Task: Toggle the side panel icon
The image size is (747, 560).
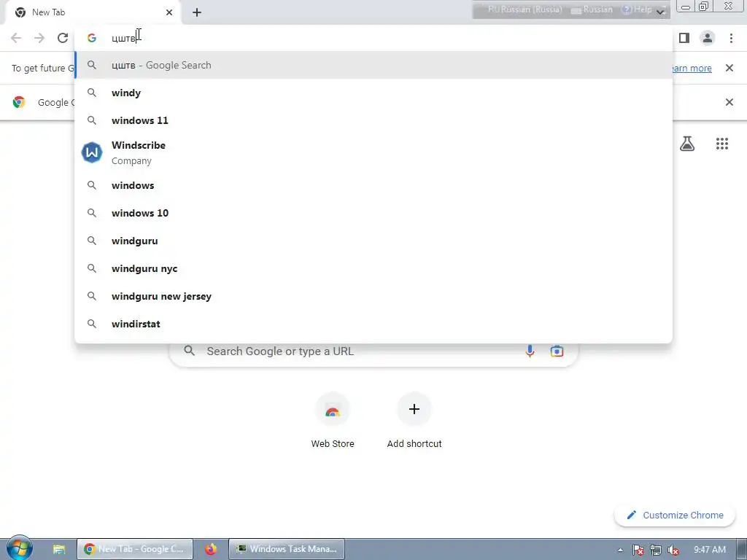Action: [684, 38]
